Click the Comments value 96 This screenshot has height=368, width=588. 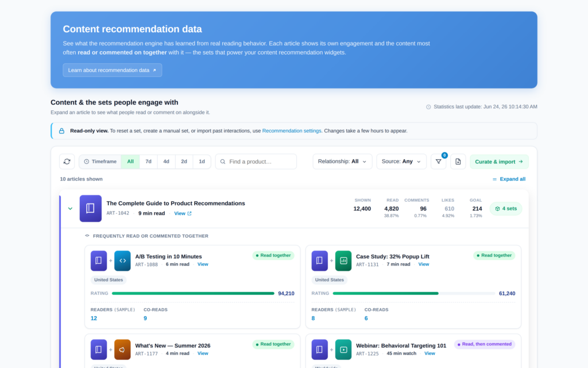click(x=423, y=209)
